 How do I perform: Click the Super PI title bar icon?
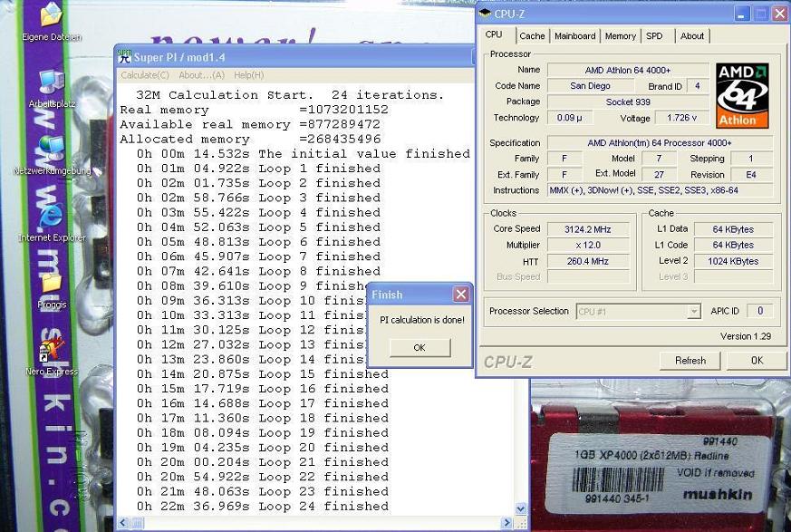(124, 57)
